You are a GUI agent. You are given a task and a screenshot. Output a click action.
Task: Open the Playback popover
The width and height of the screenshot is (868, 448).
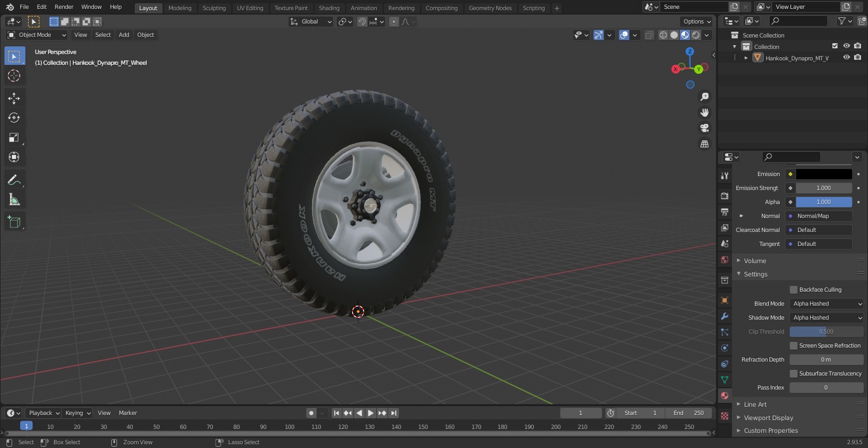tap(44, 413)
